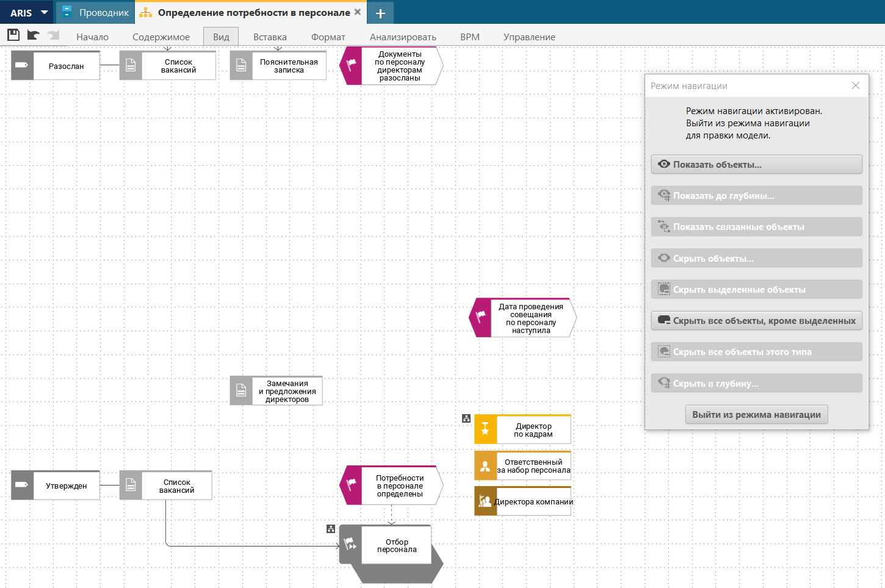Screen dimensions: 885x588
Task: Click assignment icon beside Директор по кадрам
Action: tap(466, 418)
